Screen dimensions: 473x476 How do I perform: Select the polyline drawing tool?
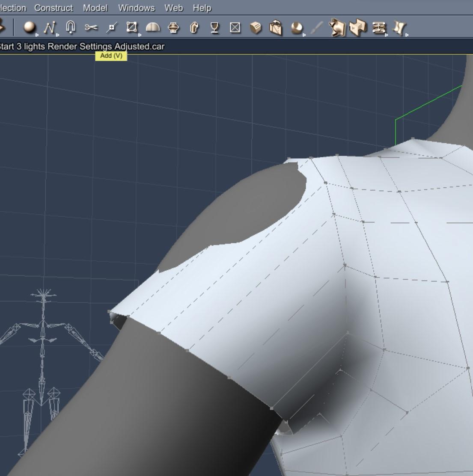click(50, 27)
